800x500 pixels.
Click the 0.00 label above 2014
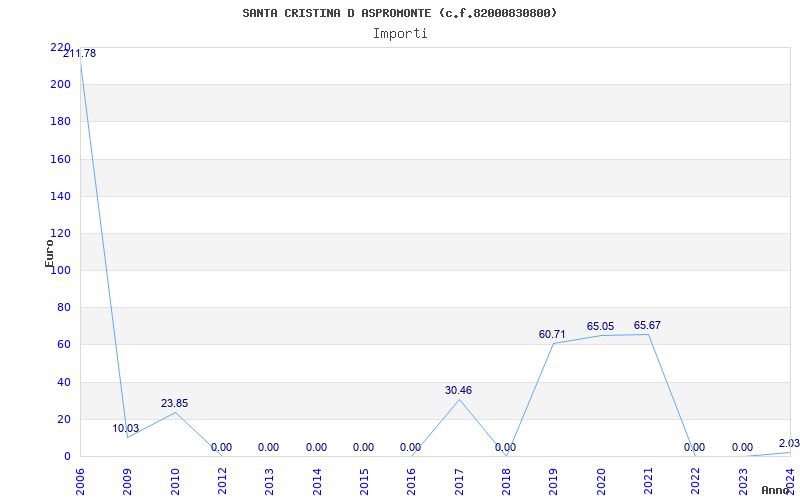(x=316, y=447)
